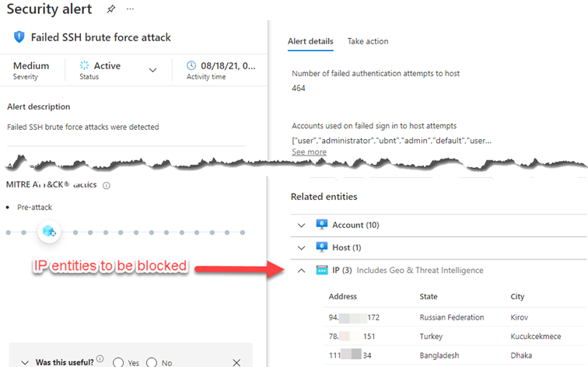Image resolution: width=588 pixels, height=367 pixels.
Task: Click the pin icon next to Security alert
Action: point(110,9)
